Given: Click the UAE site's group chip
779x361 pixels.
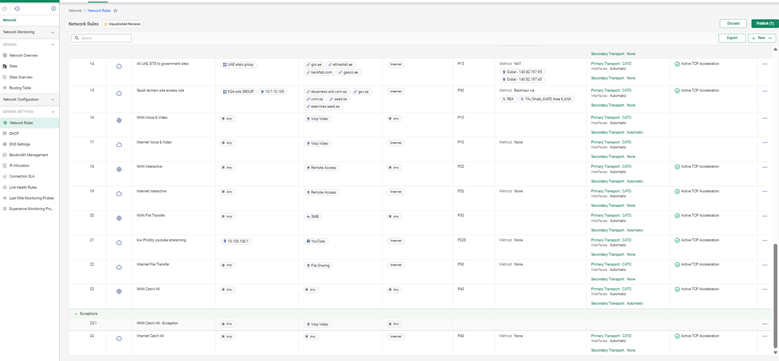Looking at the screenshot, I should [x=238, y=65].
